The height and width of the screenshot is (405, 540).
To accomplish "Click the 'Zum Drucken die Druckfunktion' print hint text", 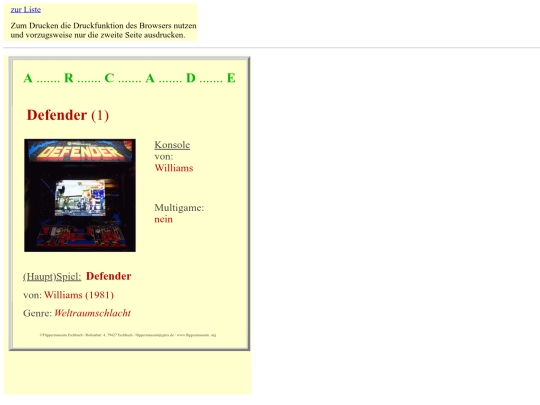I will tap(103, 30).
